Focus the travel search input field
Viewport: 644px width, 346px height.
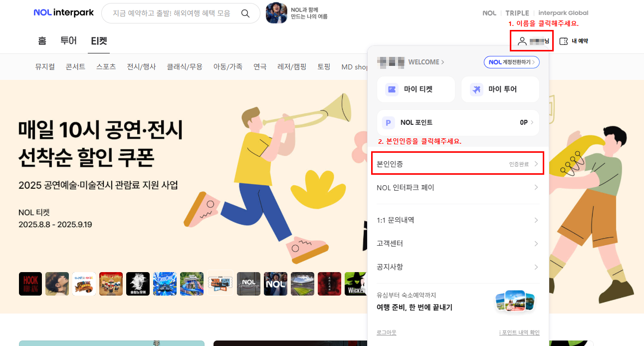pos(171,13)
